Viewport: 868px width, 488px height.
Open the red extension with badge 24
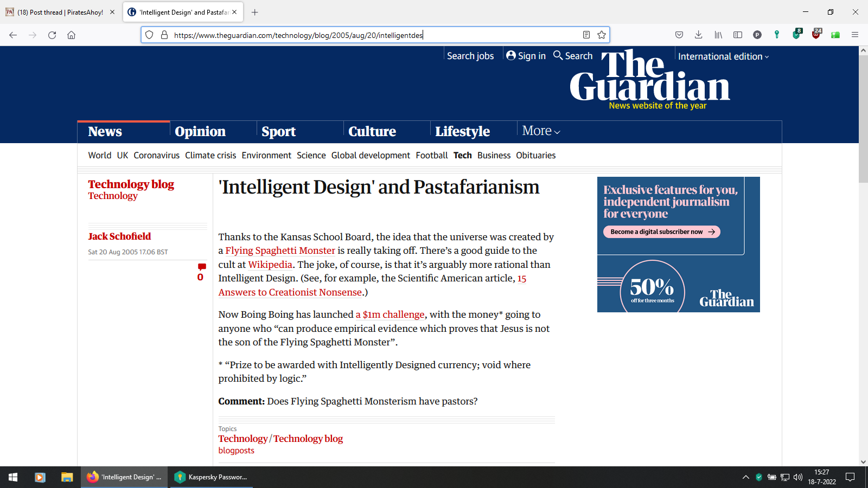pyautogui.click(x=816, y=34)
